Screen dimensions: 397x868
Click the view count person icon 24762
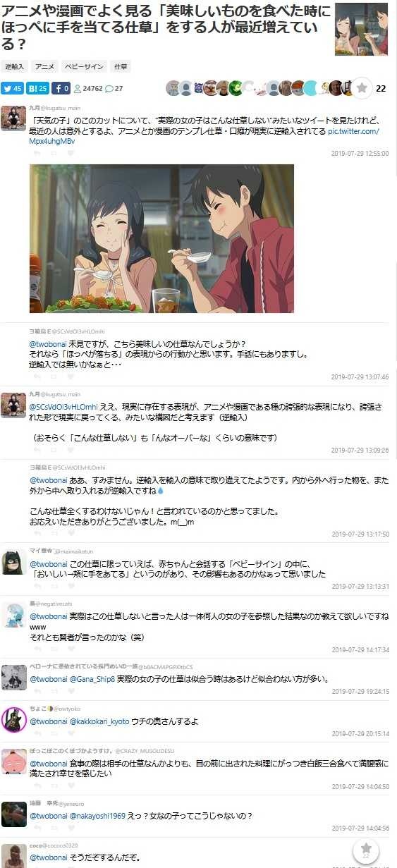[x=78, y=89]
